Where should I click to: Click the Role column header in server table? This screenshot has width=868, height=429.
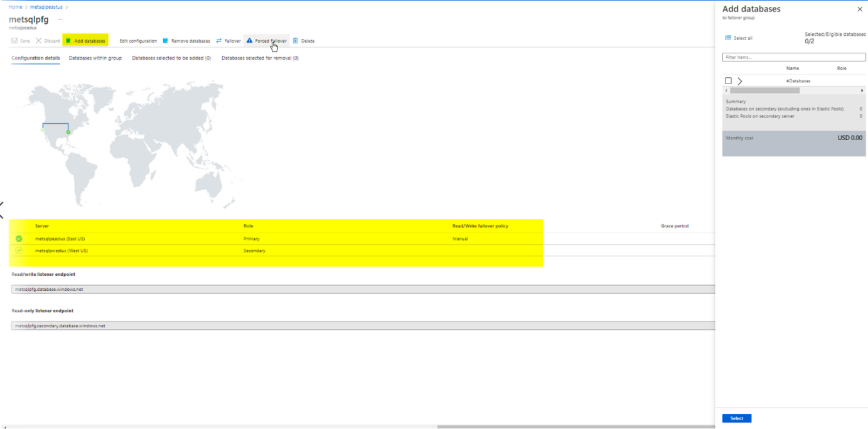tap(249, 226)
